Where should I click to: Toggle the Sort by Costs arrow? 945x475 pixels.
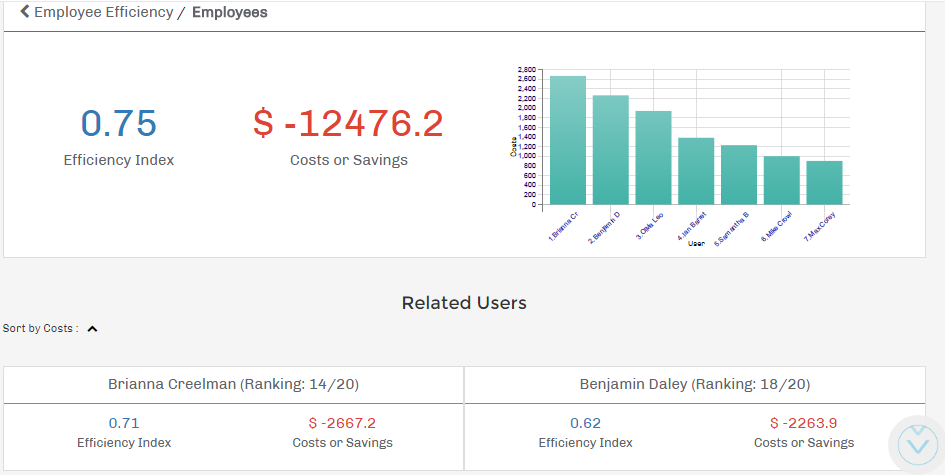tap(92, 329)
